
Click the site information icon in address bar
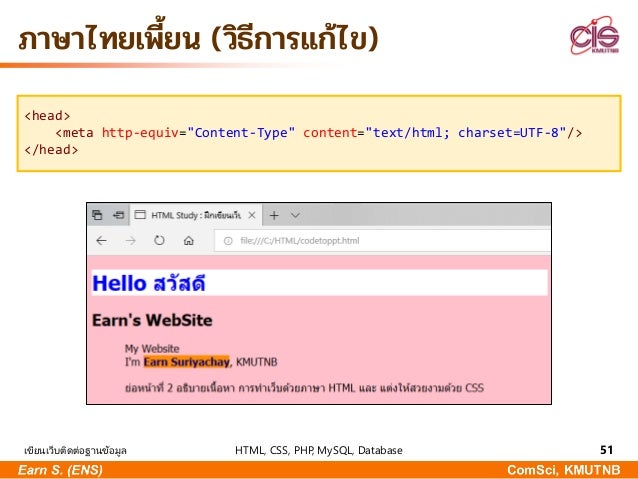click(228, 241)
